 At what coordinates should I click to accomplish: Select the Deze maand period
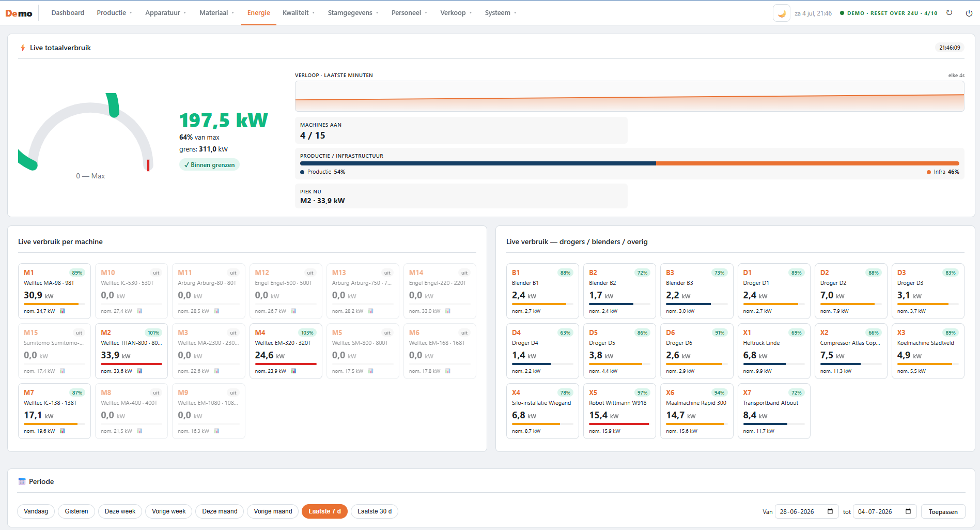(220, 511)
